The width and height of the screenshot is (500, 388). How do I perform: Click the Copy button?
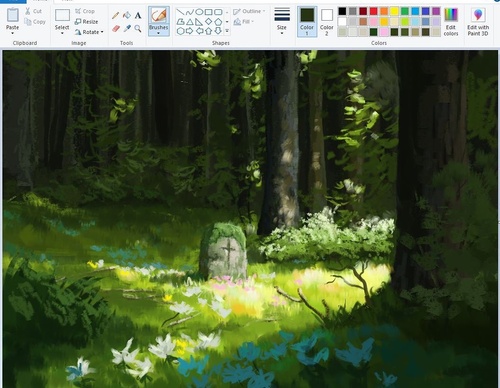pos(35,22)
